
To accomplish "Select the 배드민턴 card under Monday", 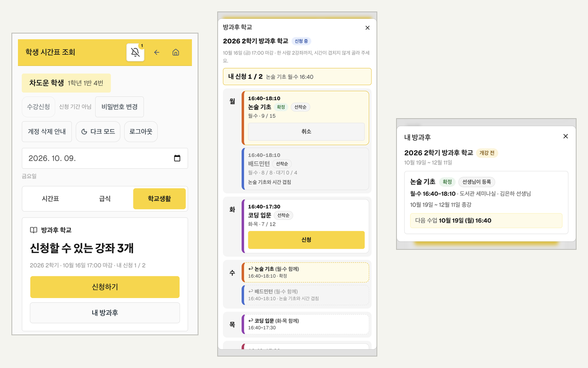I will coord(305,169).
